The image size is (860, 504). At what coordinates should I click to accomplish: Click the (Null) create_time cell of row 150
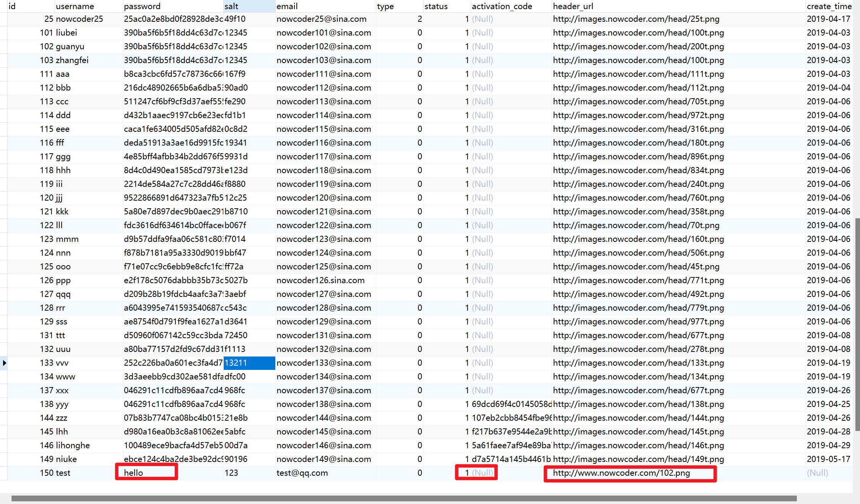pyautogui.click(x=818, y=473)
